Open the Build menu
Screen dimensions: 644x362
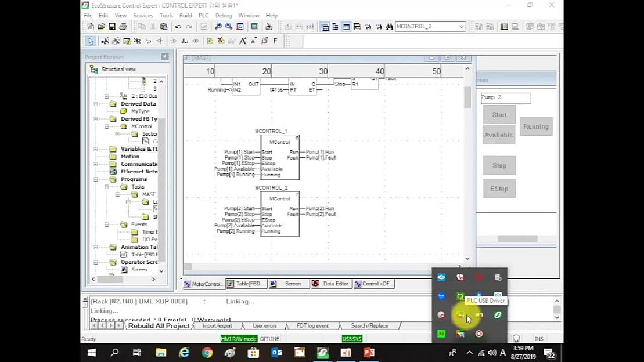[186, 15]
